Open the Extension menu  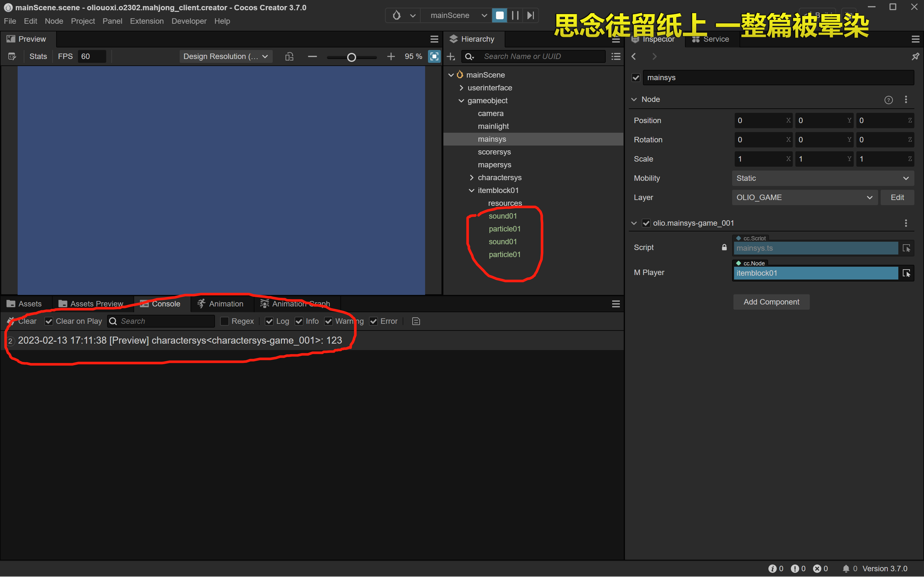tap(147, 21)
